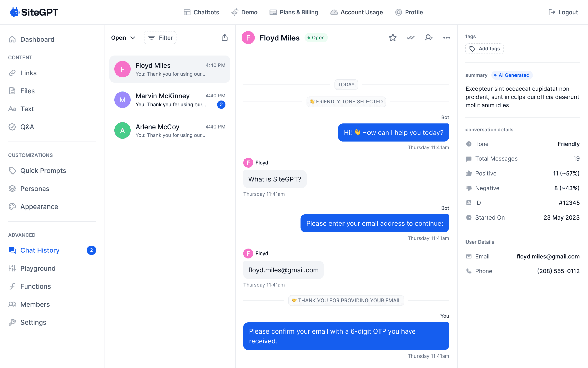
Task: Open the three-dots more options menu
Action: pos(447,38)
